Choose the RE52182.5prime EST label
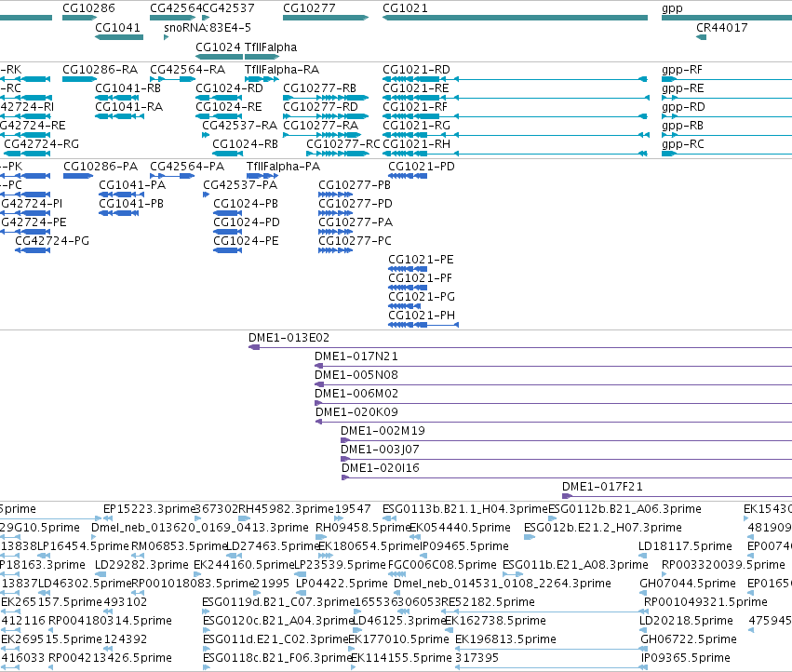Viewport: 792px width, 672px height. 488,602
